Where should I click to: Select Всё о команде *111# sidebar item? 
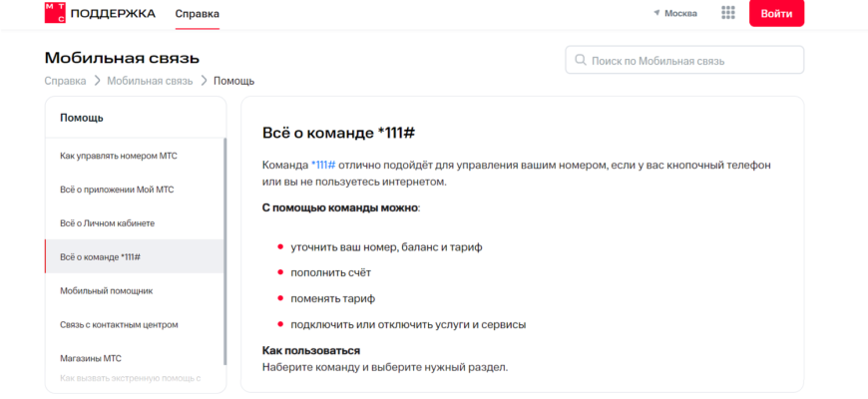tap(135, 256)
